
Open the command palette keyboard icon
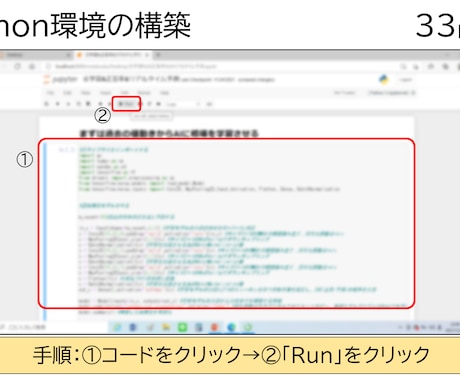click(210, 104)
